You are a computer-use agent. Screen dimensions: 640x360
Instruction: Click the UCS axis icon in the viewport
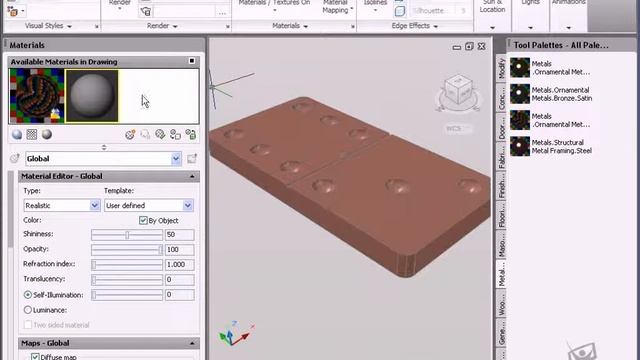(x=236, y=333)
